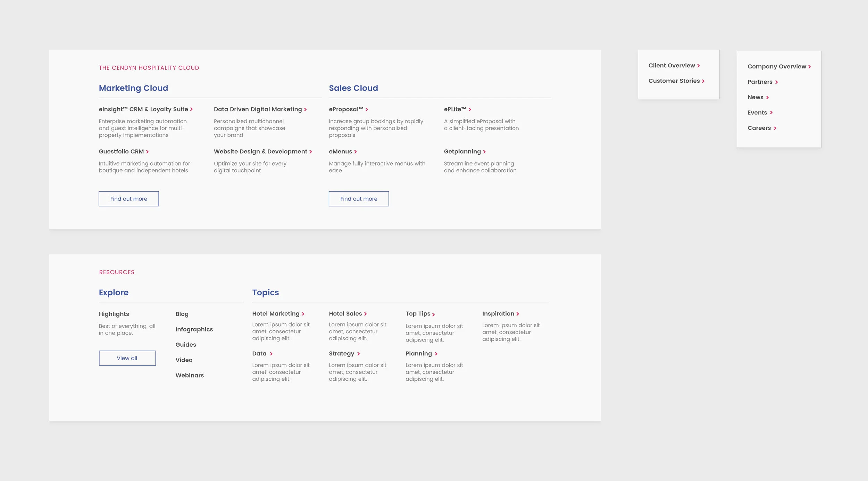This screenshot has width=868, height=481.
Task: Open eInsight CRM & Loyalty Suite link
Action: (x=145, y=109)
